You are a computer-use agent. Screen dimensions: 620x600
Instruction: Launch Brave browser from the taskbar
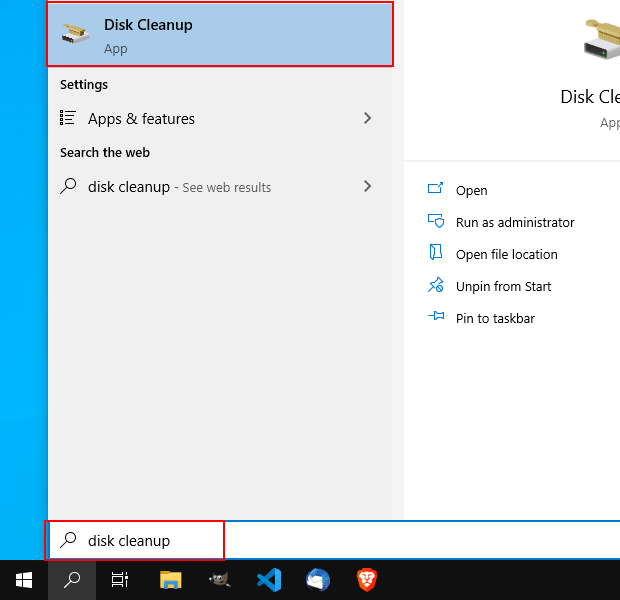click(x=367, y=580)
